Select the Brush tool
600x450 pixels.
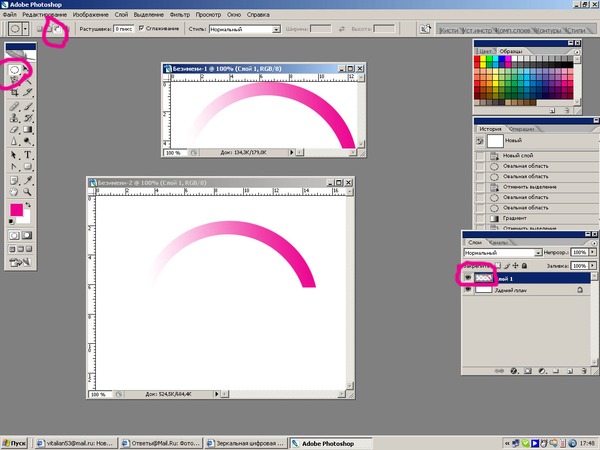(27, 106)
